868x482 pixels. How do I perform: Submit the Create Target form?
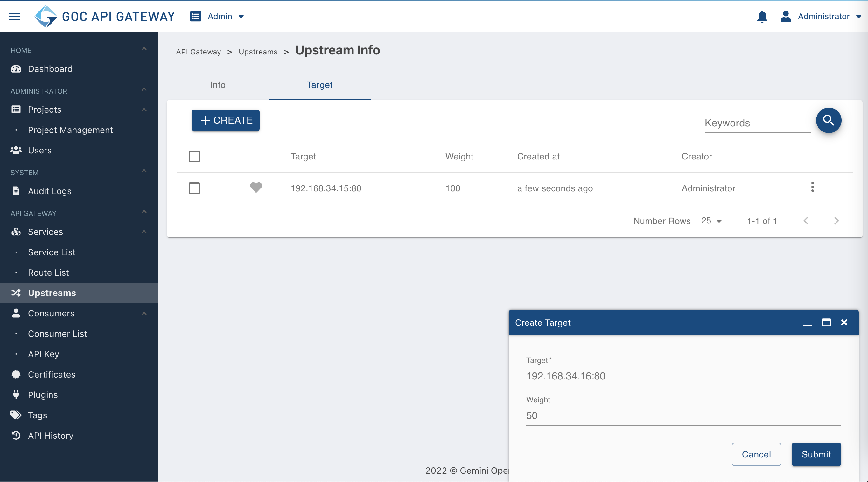click(816, 454)
